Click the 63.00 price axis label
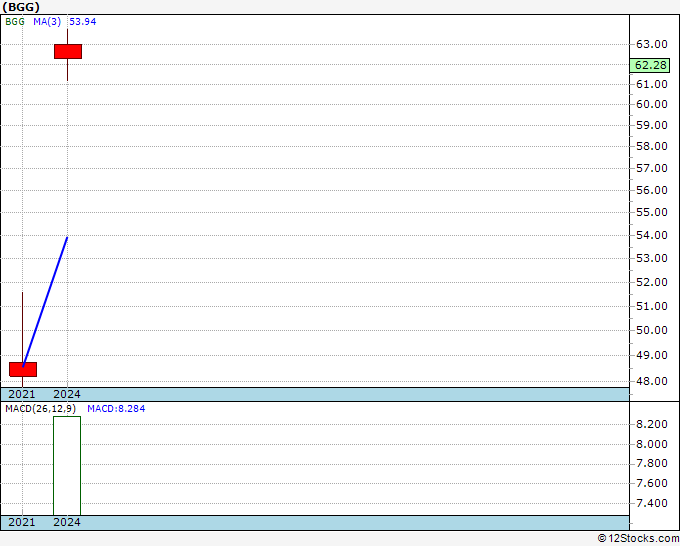Viewport: 680px width, 546px height. point(651,44)
